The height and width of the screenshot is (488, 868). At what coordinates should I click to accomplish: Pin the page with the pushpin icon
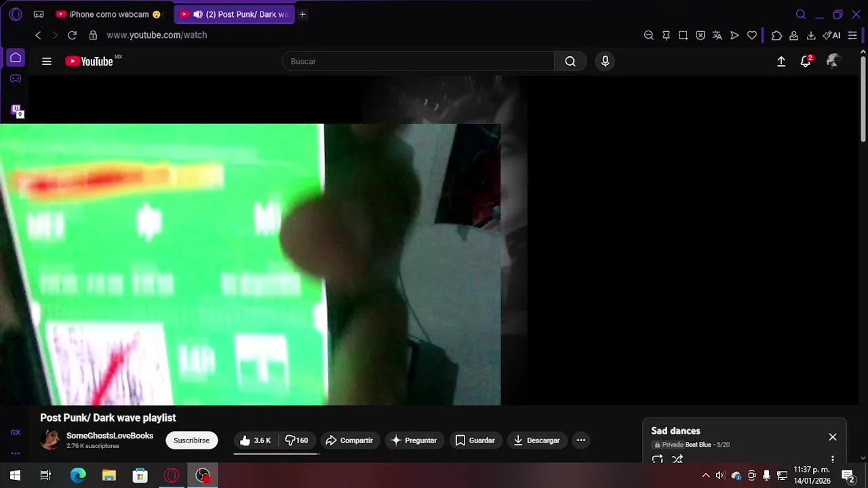[x=666, y=35]
